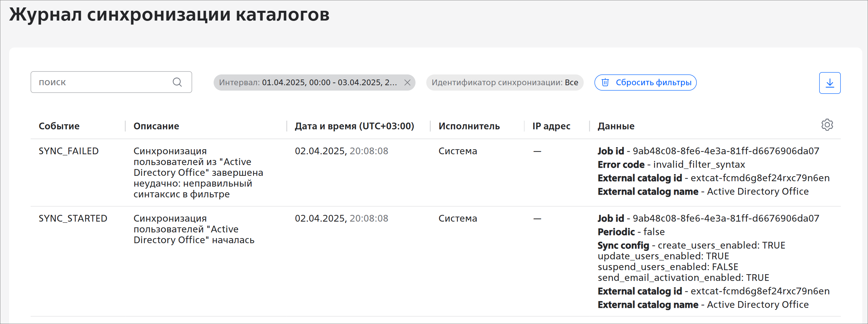Image resolution: width=868 pixels, height=324 pixels.
Task: Focus the поиск search field
Action: [111, 82]
